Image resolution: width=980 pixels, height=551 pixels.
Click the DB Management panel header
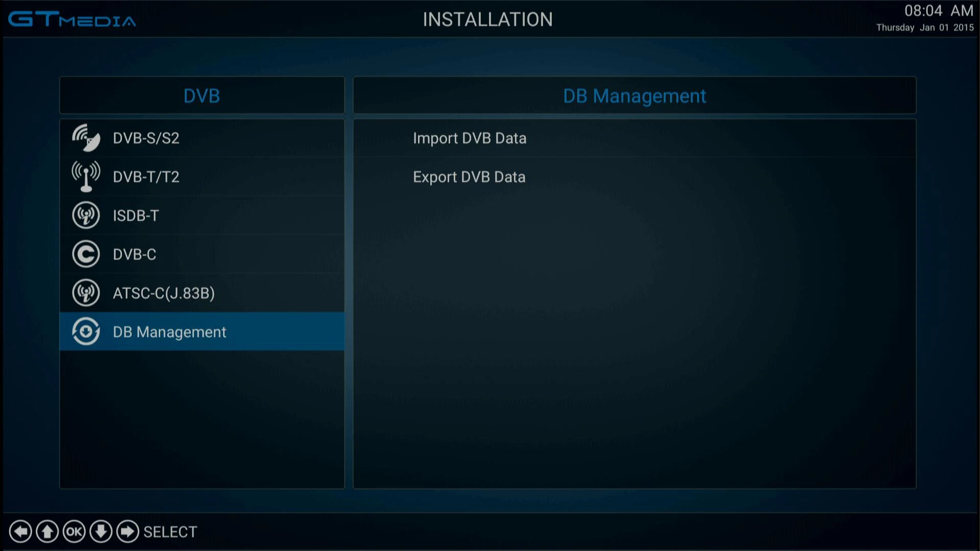tap(634, 95)
